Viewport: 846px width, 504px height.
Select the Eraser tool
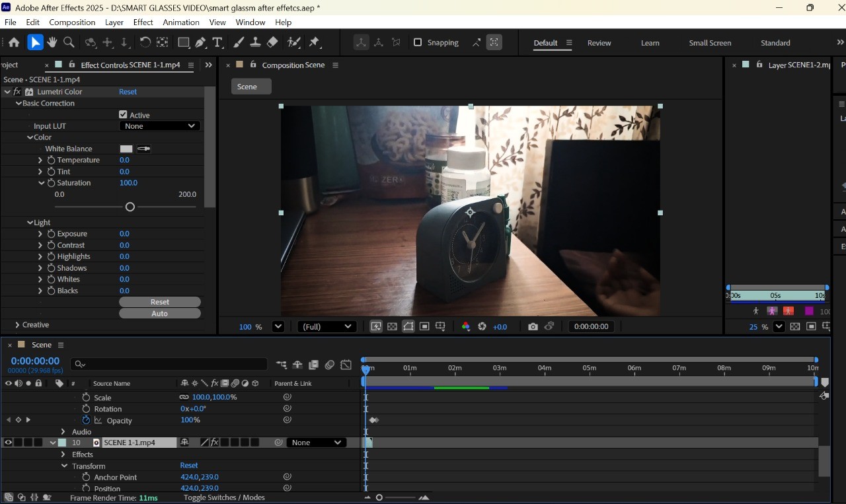[272, 42]
